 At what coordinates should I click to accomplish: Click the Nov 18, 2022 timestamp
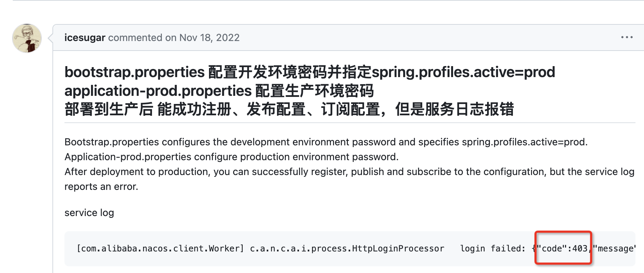coord(209,37)
